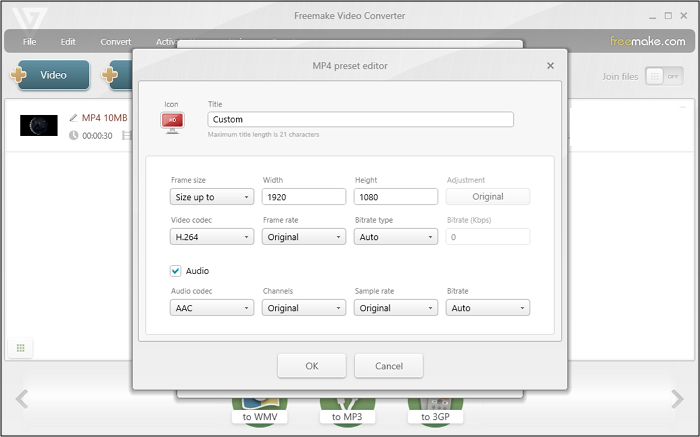Click the video thumbnail in the file list
This screenshot has width=700, height=437.
pyautogui.click(x=39, y=125)
